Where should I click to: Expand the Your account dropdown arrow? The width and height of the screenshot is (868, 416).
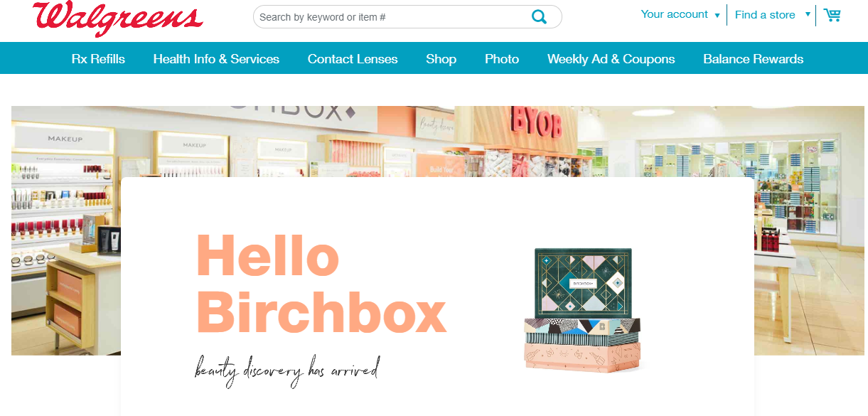[717, 16]
